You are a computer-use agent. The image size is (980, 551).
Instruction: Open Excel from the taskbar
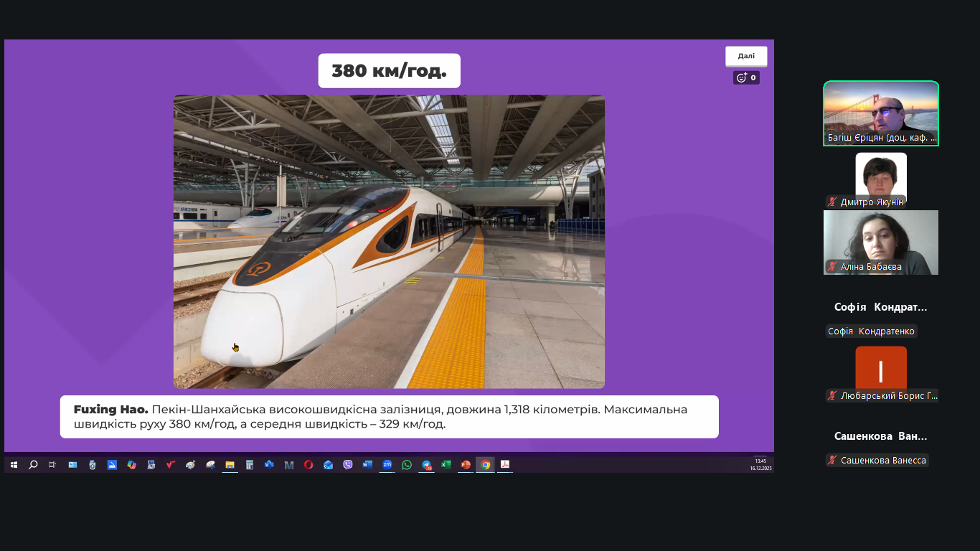coord(446,465)
